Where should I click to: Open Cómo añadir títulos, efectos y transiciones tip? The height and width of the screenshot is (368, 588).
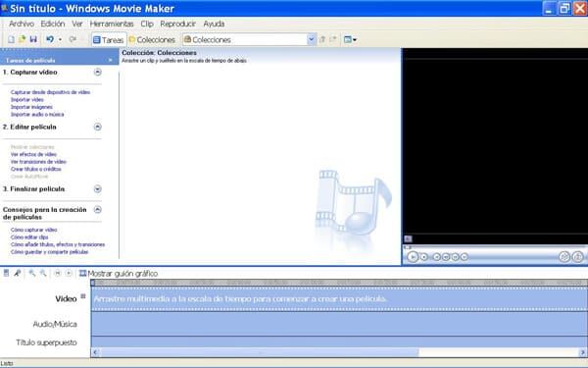[58, 244]
